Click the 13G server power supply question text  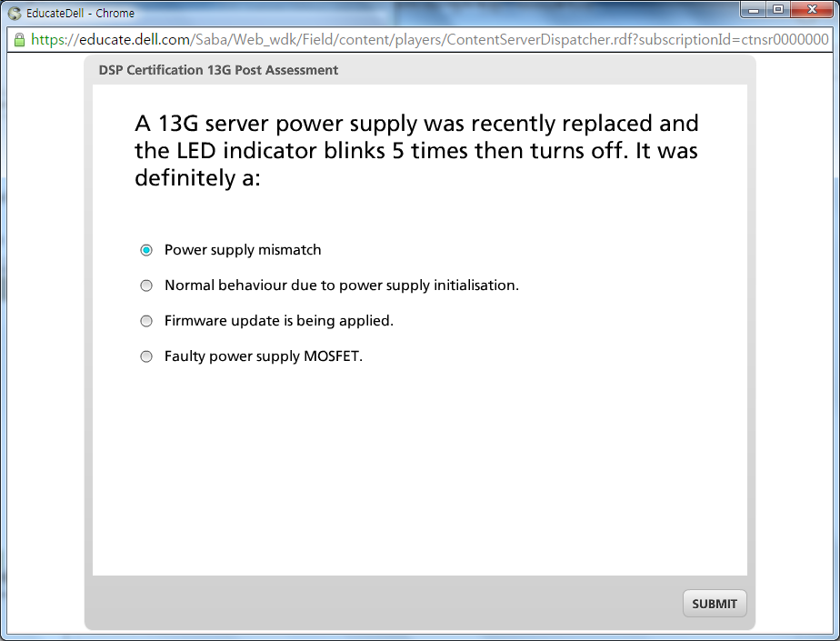pos(416,150)
